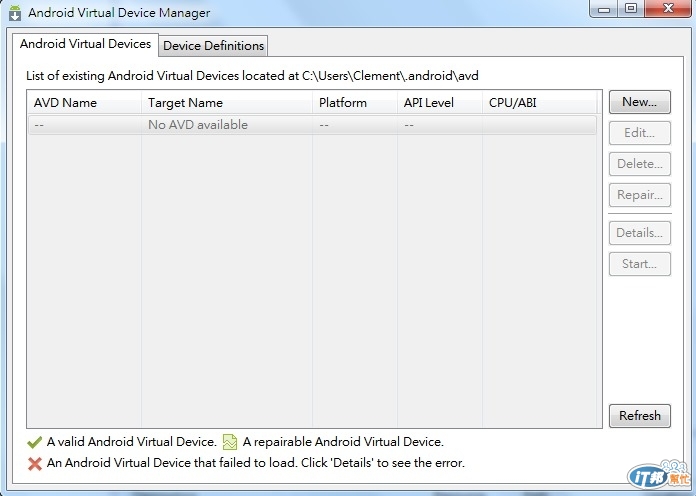Click the Delete... button
This screenshot has width=696, height=496.
tap(640, 164)
